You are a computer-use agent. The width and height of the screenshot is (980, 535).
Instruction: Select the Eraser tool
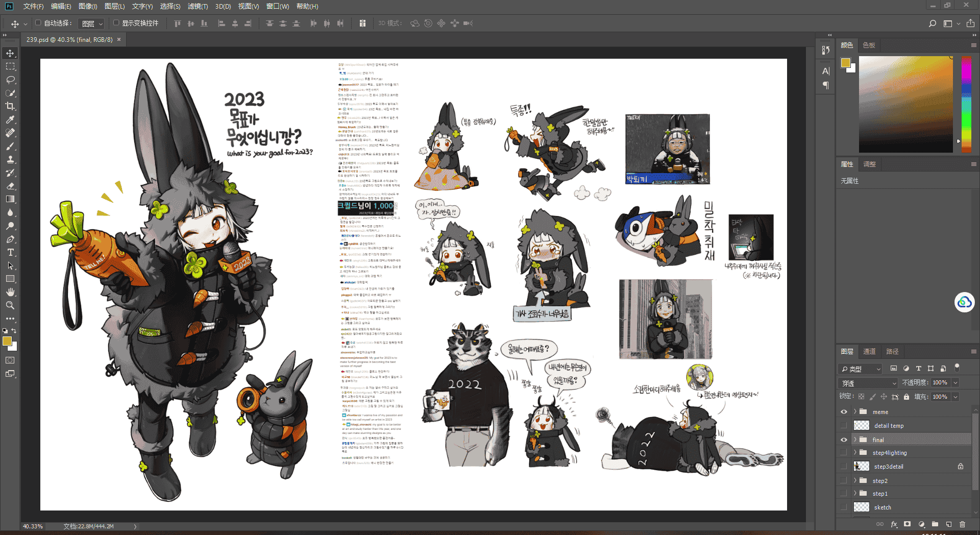(10, 186)
